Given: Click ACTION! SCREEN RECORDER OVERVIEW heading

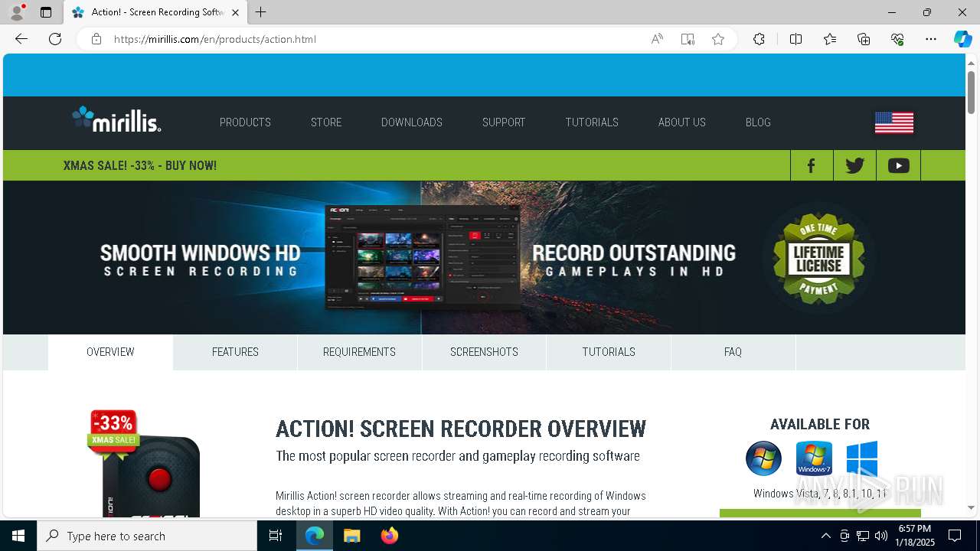Looking at the screenshot, I should pyautogui.click(x=461, y=429).
